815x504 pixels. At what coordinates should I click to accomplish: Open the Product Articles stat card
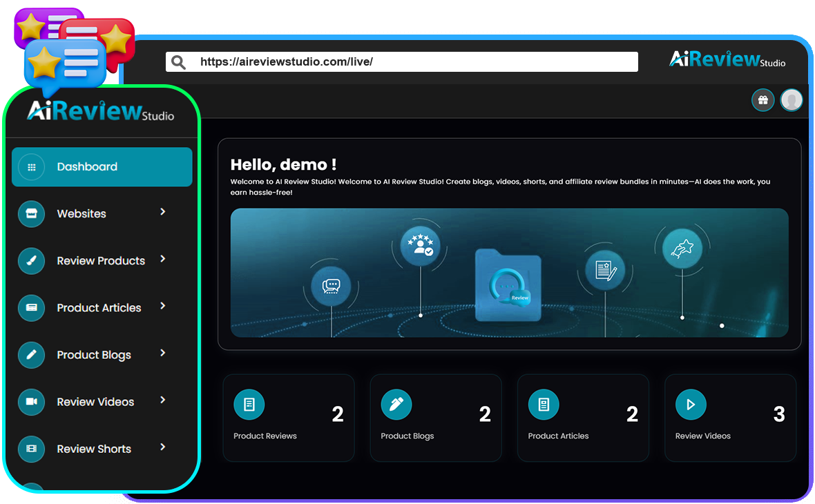point(583,418)
